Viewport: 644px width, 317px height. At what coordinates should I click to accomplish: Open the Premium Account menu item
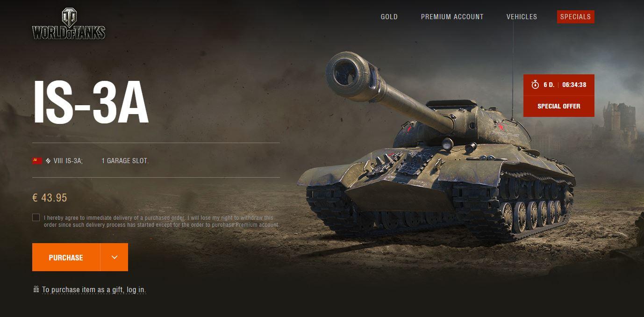(452, 17)
